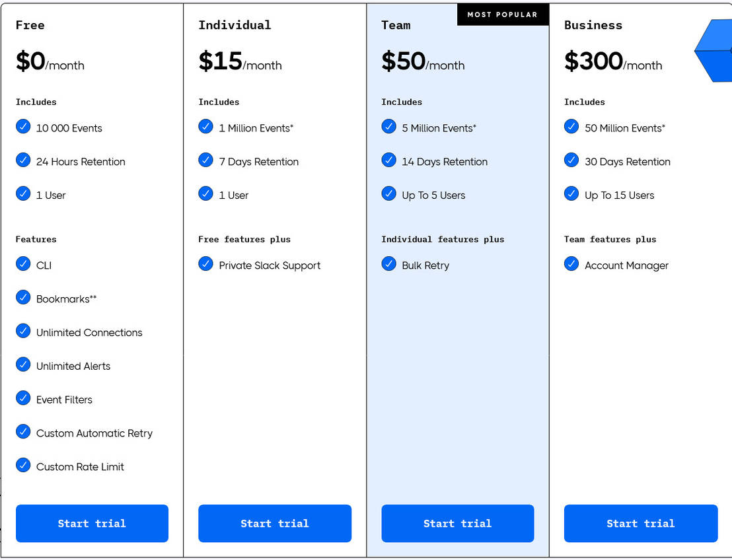Click the checkmark next to Private Slack Support

206,265
